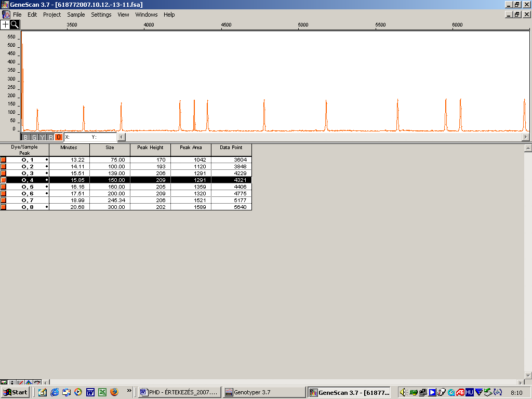Select highlighted peak row O, 4
The width and height of the screenshot is (532, 399).
(126, 180)
